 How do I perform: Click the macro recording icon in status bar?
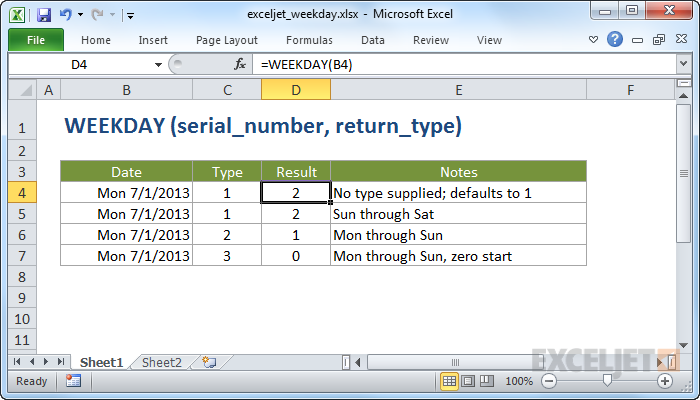coord(73,381)
